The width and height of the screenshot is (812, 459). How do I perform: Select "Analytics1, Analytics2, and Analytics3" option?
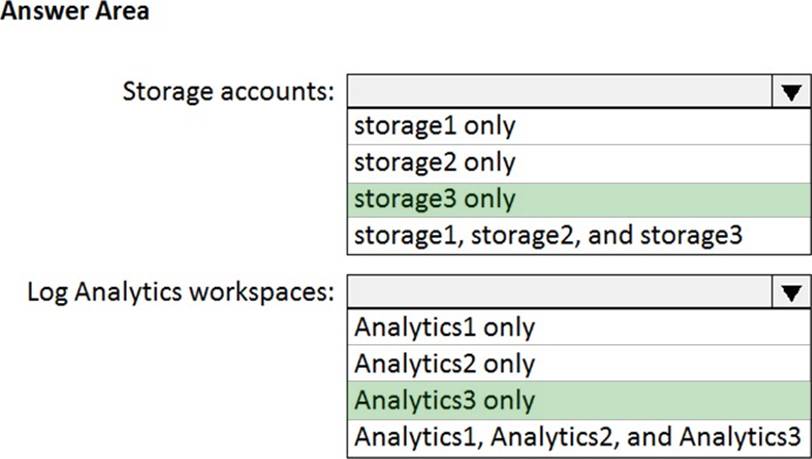pos(577,436)
